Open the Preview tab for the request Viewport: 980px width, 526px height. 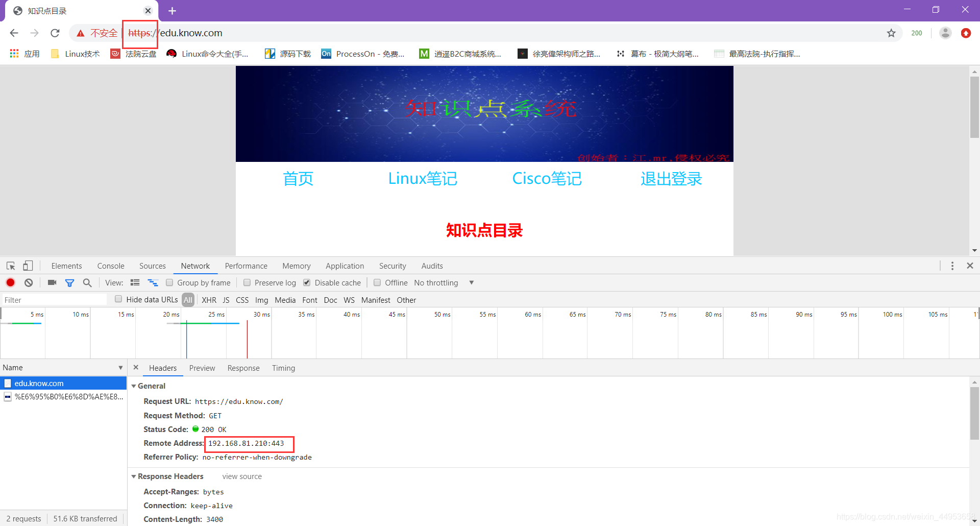click(202, 368)
